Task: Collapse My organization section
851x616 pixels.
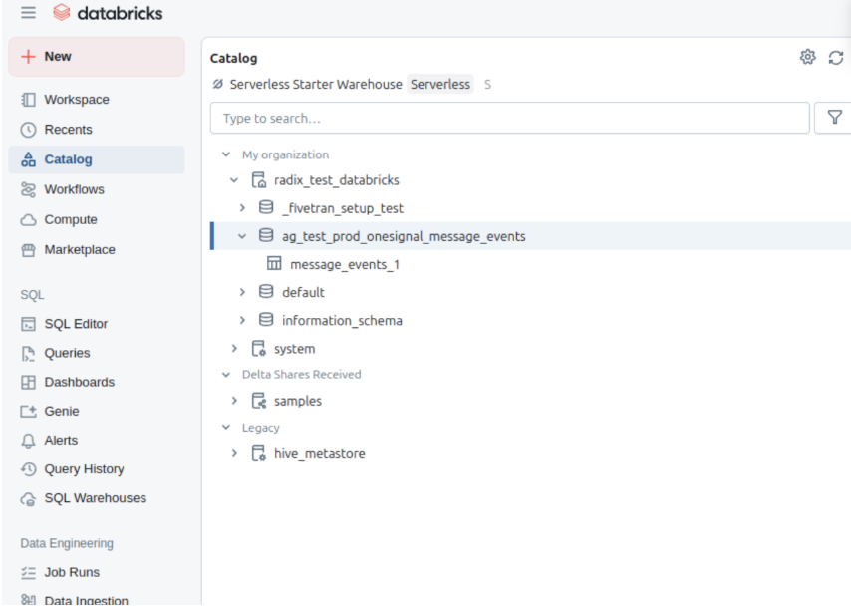Action: coord(226,154)
